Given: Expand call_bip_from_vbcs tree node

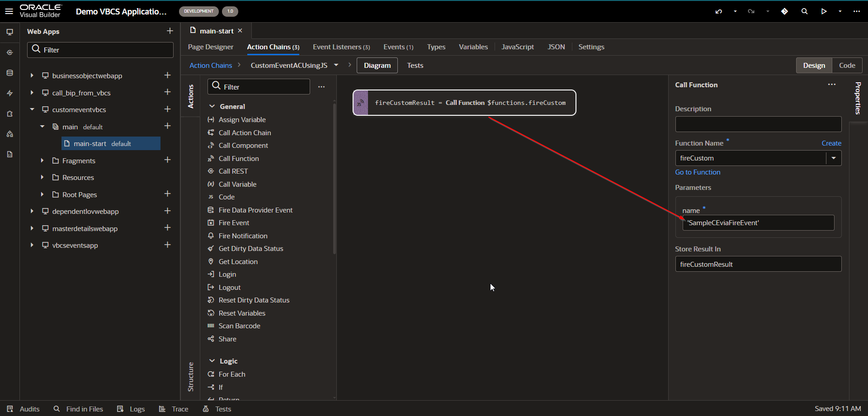Looking at the screenshot, I should 32,93.
